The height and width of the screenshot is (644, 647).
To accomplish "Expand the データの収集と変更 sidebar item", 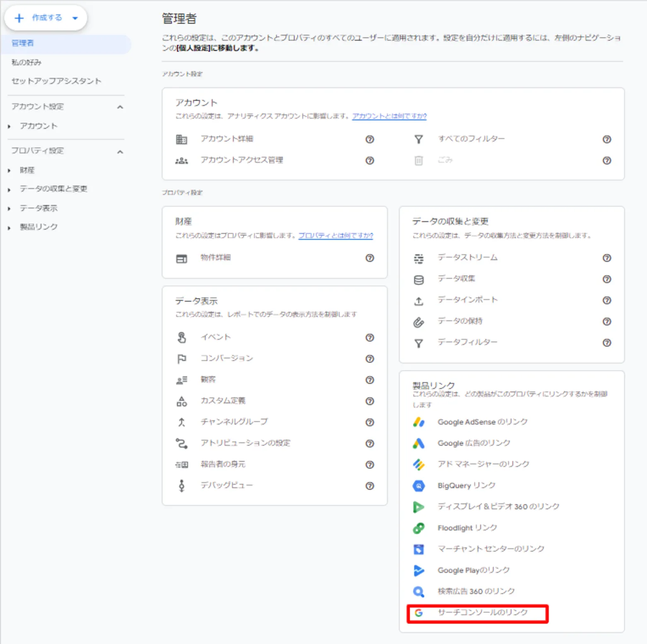I will 9,190.
